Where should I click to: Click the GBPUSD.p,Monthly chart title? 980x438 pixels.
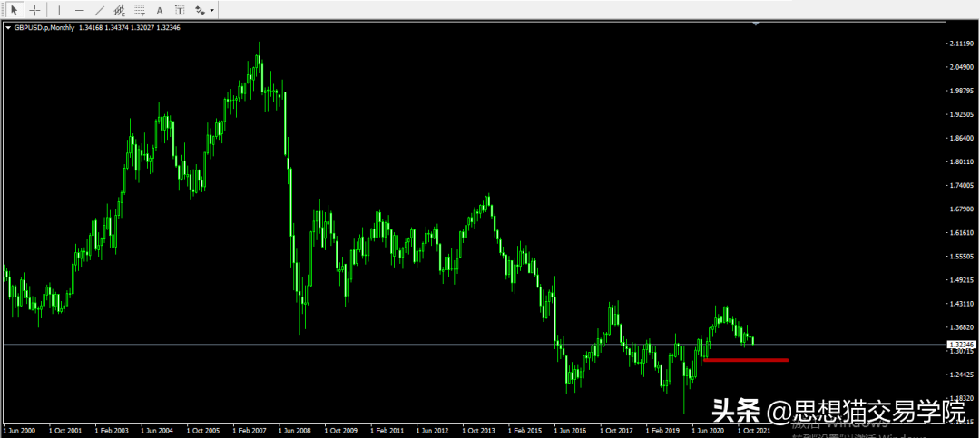pyautogui.click(x=44, y=27)
